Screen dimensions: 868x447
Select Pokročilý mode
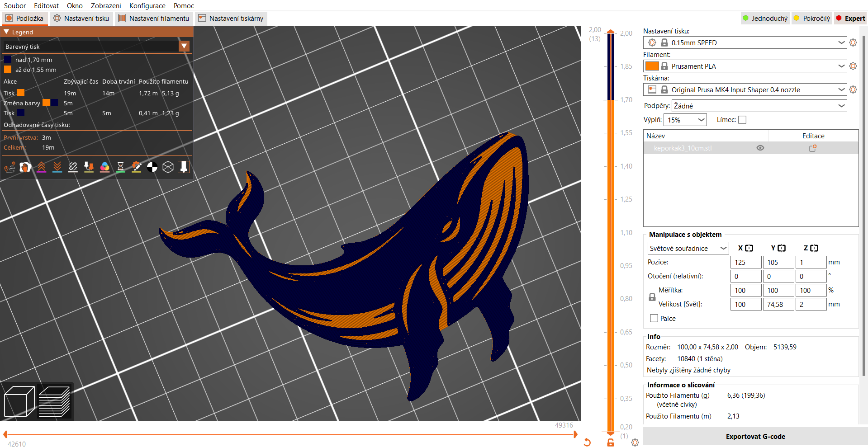tap(812, 19)
